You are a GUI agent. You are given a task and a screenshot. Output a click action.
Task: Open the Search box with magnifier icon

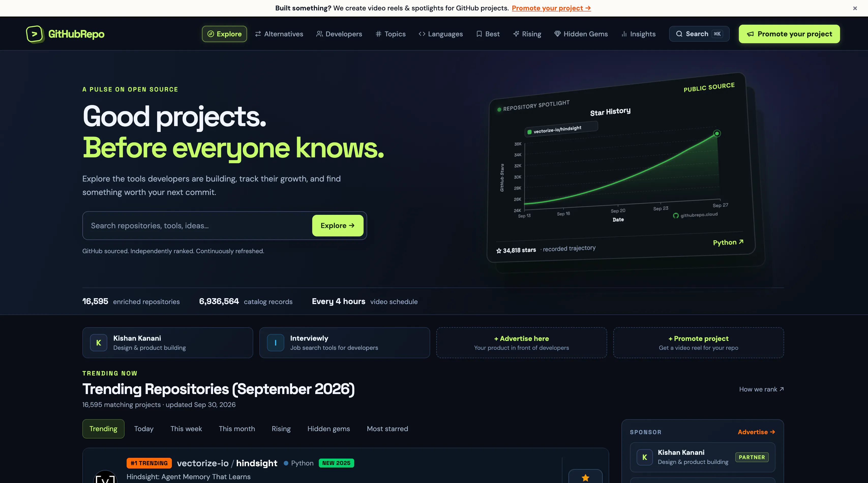pos(699,34)
